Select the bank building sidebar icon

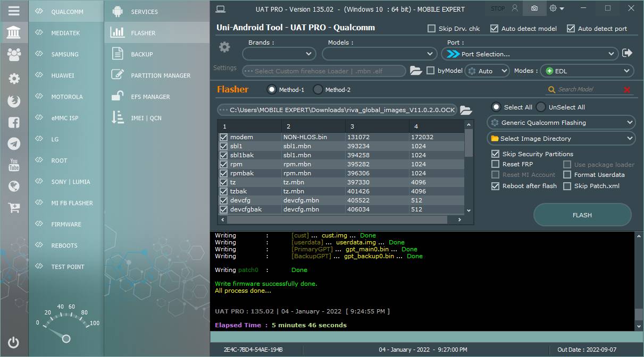[14, 33]
